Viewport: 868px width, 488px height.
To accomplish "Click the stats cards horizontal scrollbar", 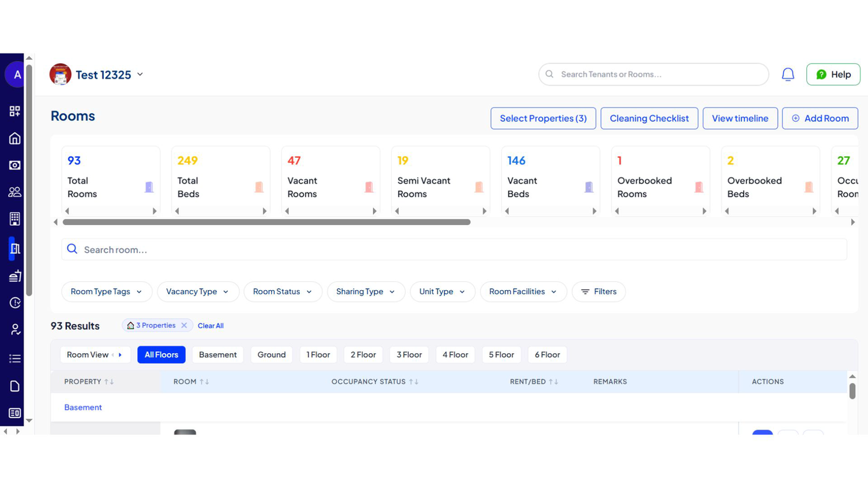I will click(x=267, y=222).
